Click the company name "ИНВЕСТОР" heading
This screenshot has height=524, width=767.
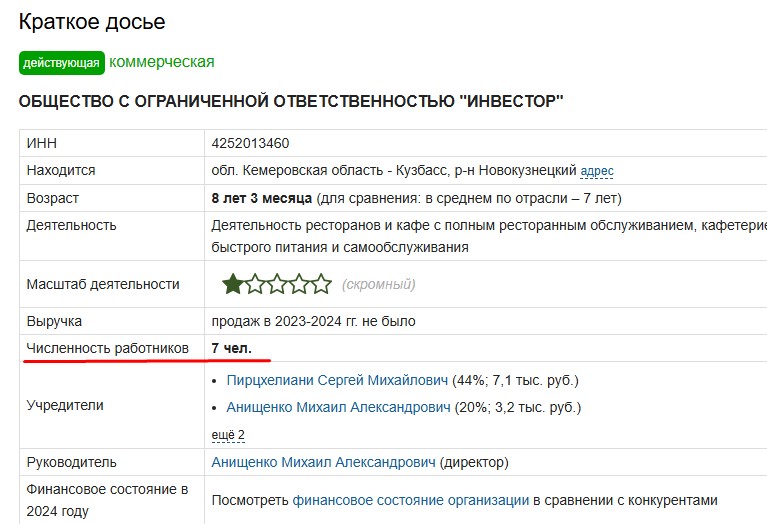[291, 101]
